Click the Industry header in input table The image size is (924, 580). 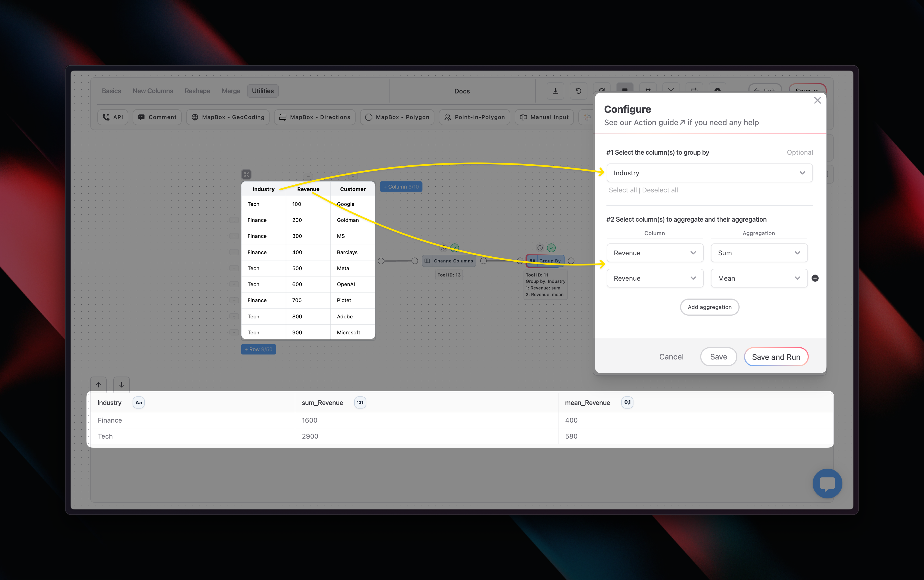point(263,189)
